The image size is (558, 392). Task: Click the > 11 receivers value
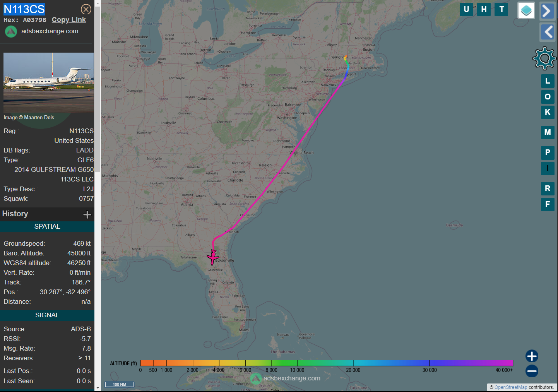pyautogui.click(x=84, y=358)
